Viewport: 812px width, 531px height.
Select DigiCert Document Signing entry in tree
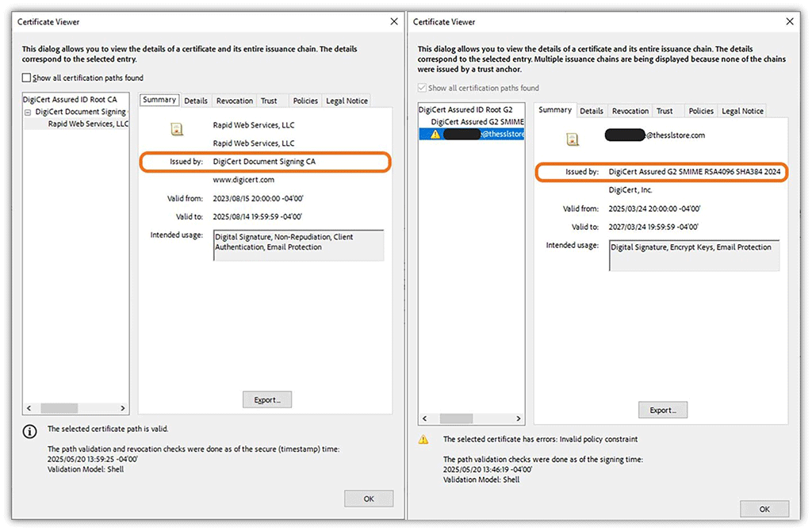(x=81, y=112)
